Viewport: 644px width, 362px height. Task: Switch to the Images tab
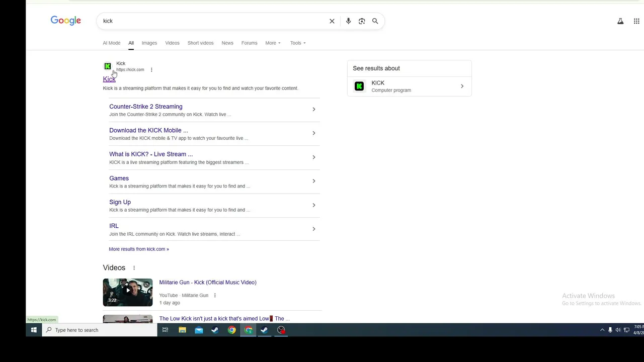[149, 43]
